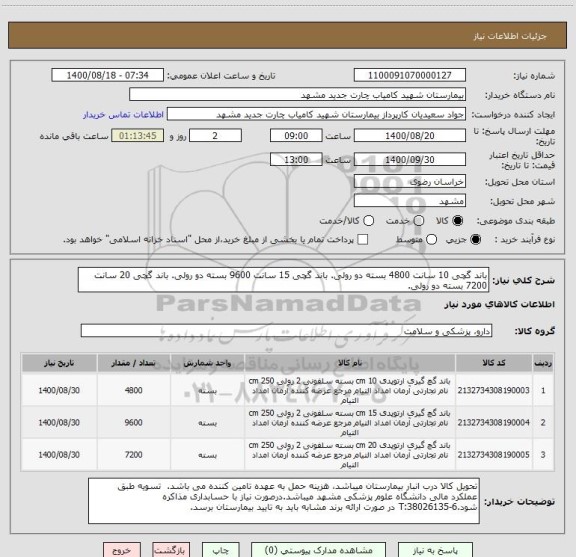Image resolution: width=576 pixels, height=557 pixels.
Task: Click the تاریخ نیاز column header
Action: (59, 363)
